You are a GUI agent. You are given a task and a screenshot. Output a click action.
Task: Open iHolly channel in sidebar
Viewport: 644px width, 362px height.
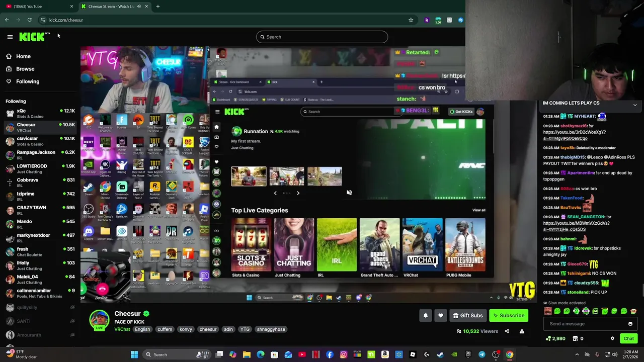(40, 265)
